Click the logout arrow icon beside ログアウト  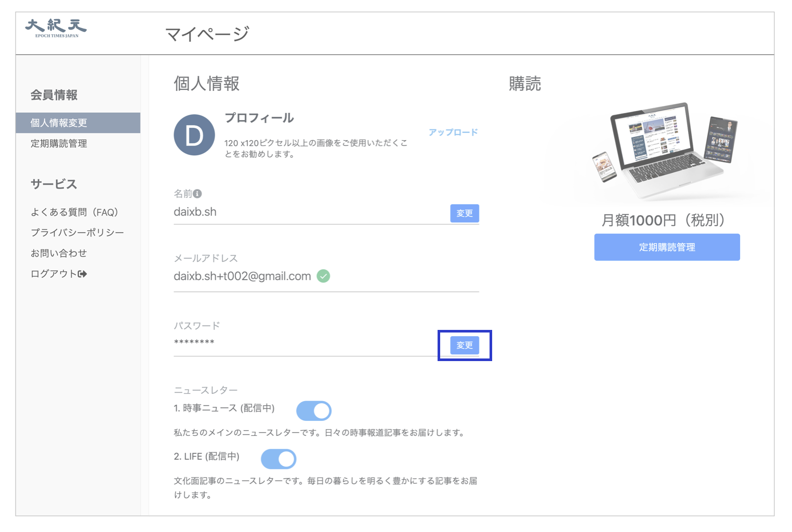click(x=82, y=274)
